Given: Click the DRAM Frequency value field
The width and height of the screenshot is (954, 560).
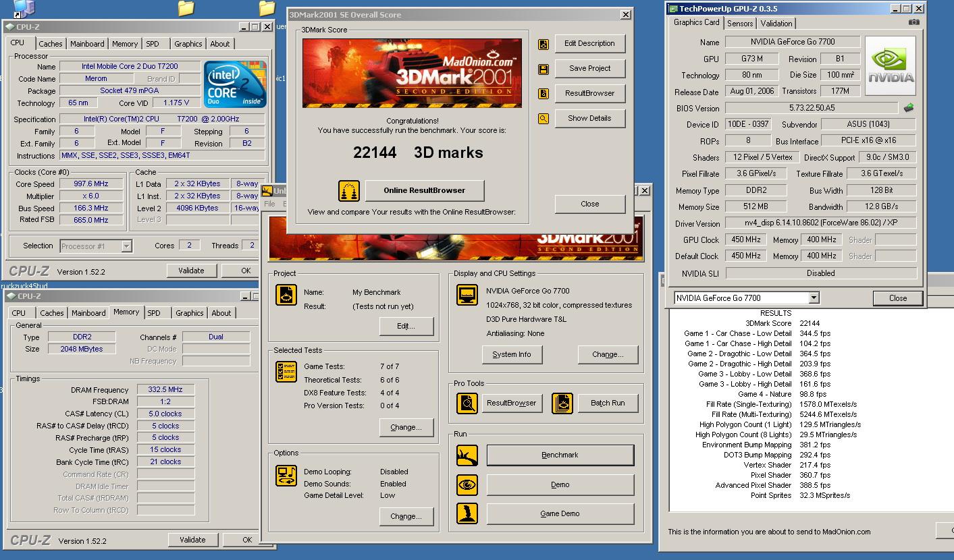Looking at the screenshot, I should 165,390.
